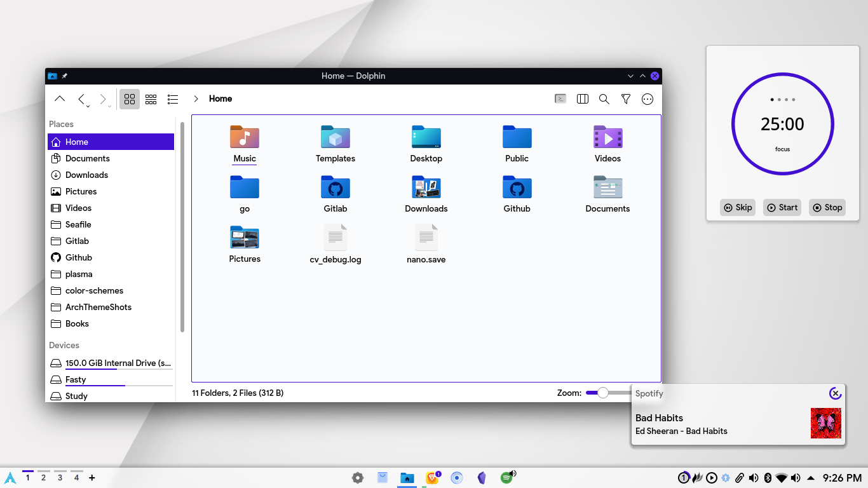
Task: Select the Pictures folder thumbnail in file view
Action: (245, 237)
